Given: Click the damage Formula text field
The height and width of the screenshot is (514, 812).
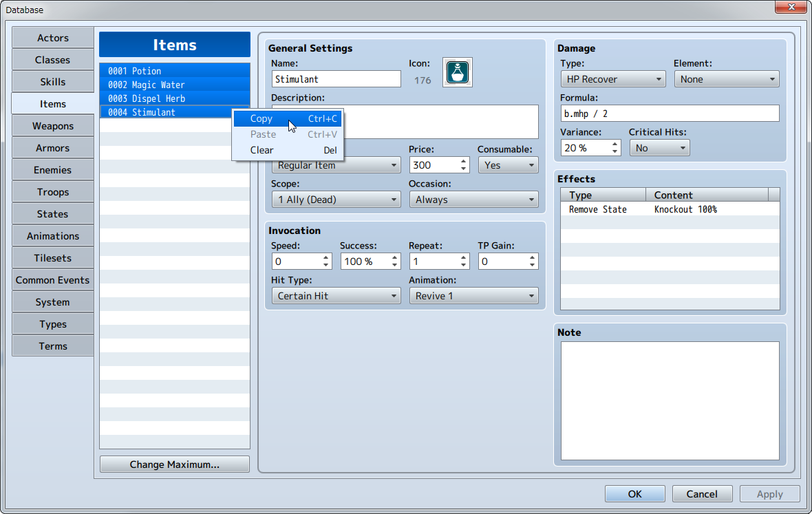Looking at the screenshot, I should tap(669, 114).
